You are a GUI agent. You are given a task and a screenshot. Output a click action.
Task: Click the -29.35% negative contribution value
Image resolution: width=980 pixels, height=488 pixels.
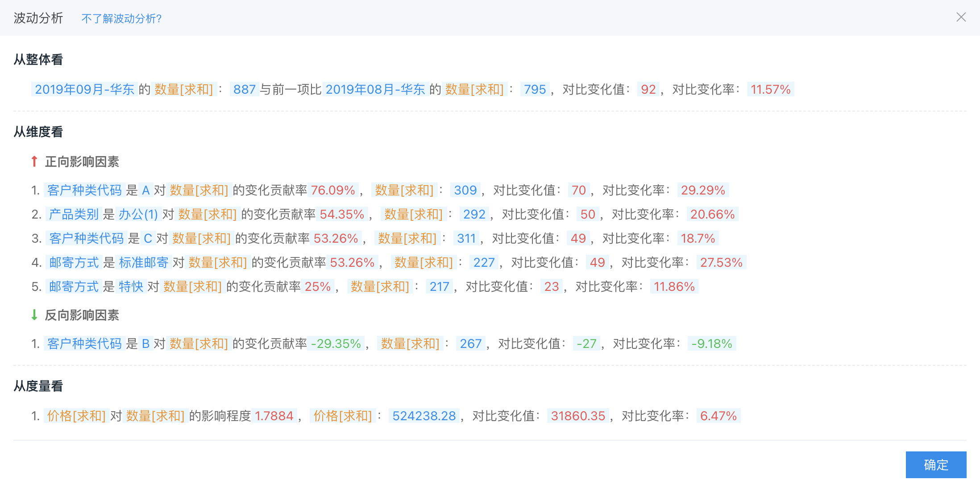pos(336,344)
